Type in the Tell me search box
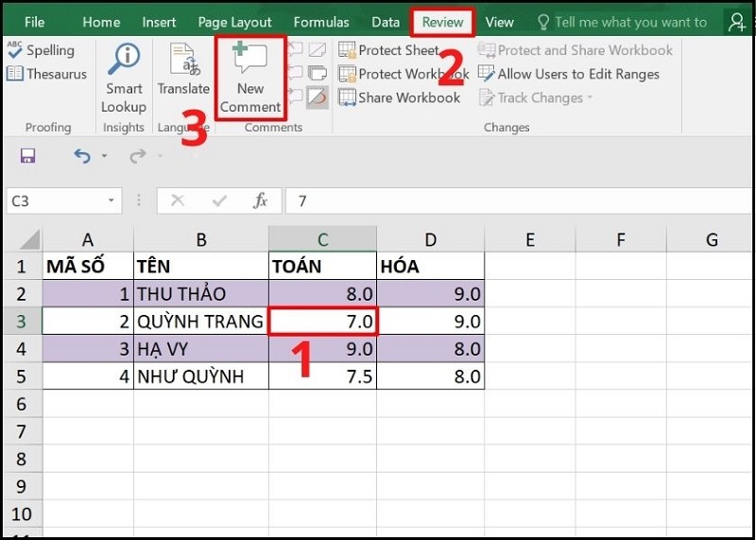Screen dimensions: 756x540 [630, 22]
